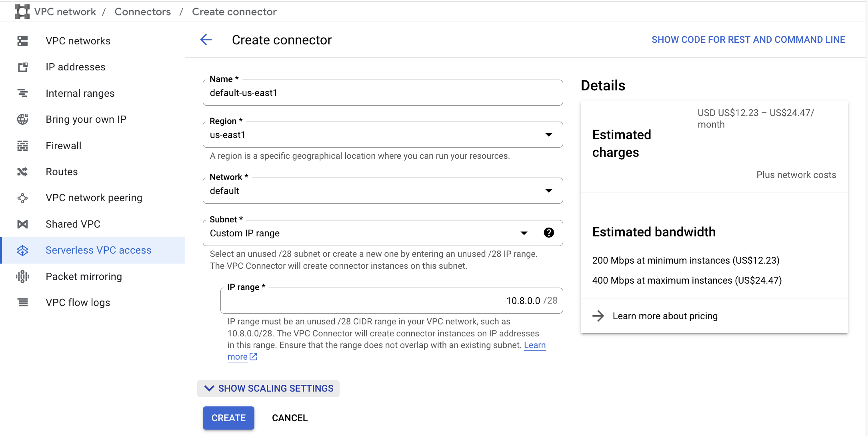Click VPC network breadcrumb
This screenshot has height=436, width=868.
click(x=65, y=12)
